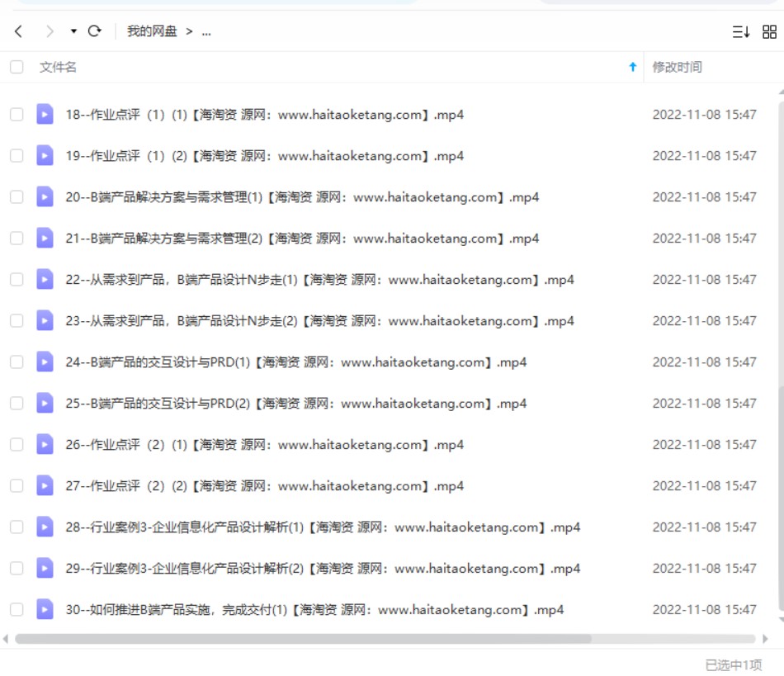This screenshot has width=784, height=676.
Task: Click video icon of file 22--从需求到产品
Action: tap(45, 280)
